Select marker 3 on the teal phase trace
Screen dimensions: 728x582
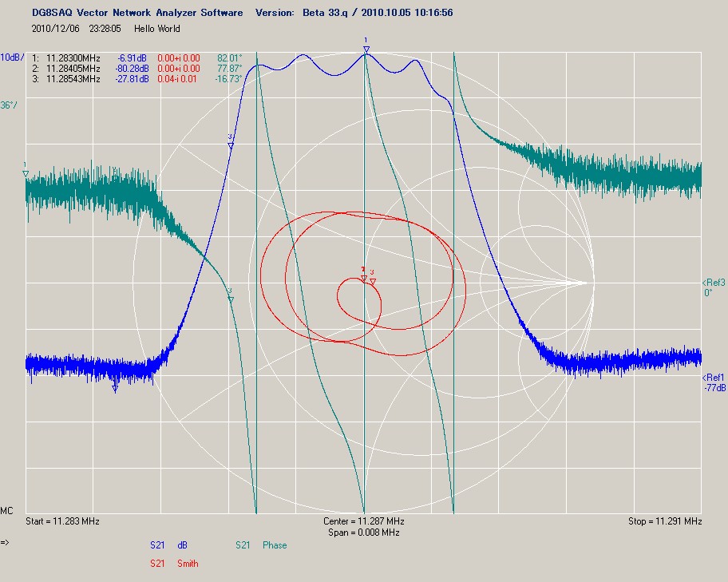tap(231, 299)
